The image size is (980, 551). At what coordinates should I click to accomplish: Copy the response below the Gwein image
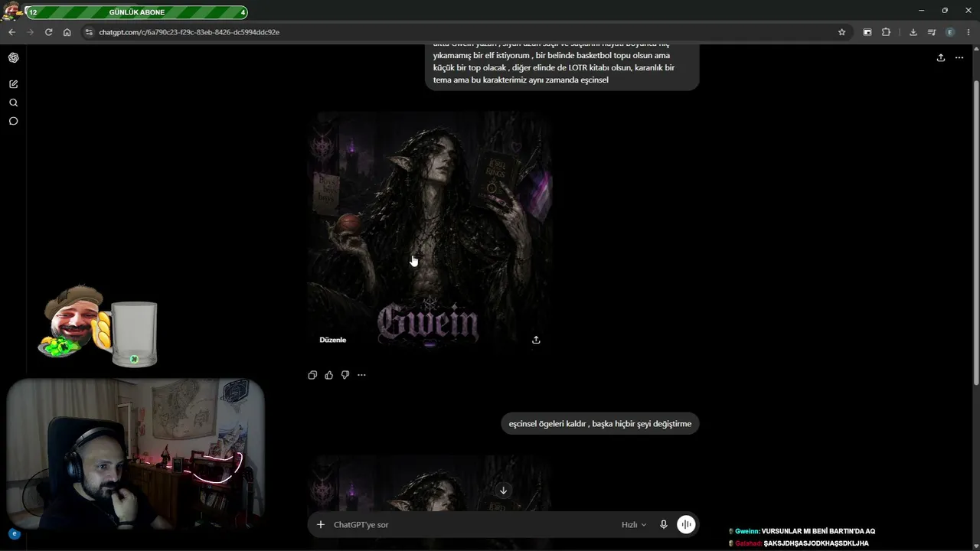pyautogui.click(x=312, y=375)
